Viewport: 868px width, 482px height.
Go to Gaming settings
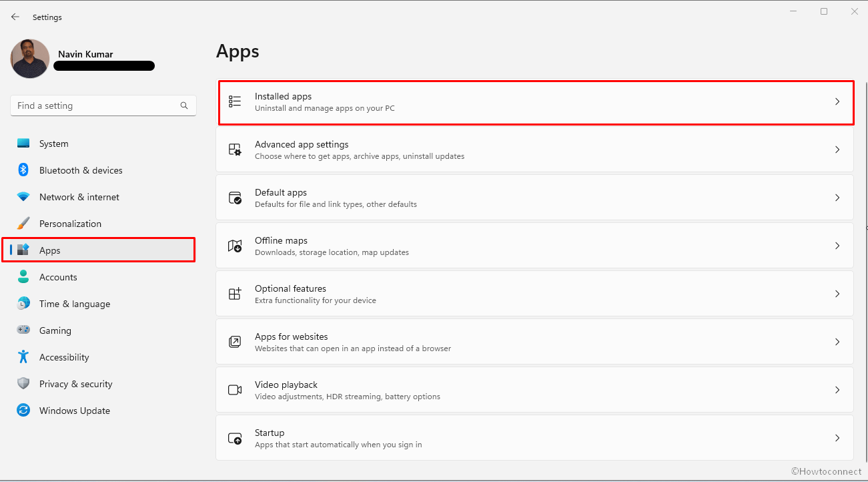pyautogui.click(x=103, y=330)
